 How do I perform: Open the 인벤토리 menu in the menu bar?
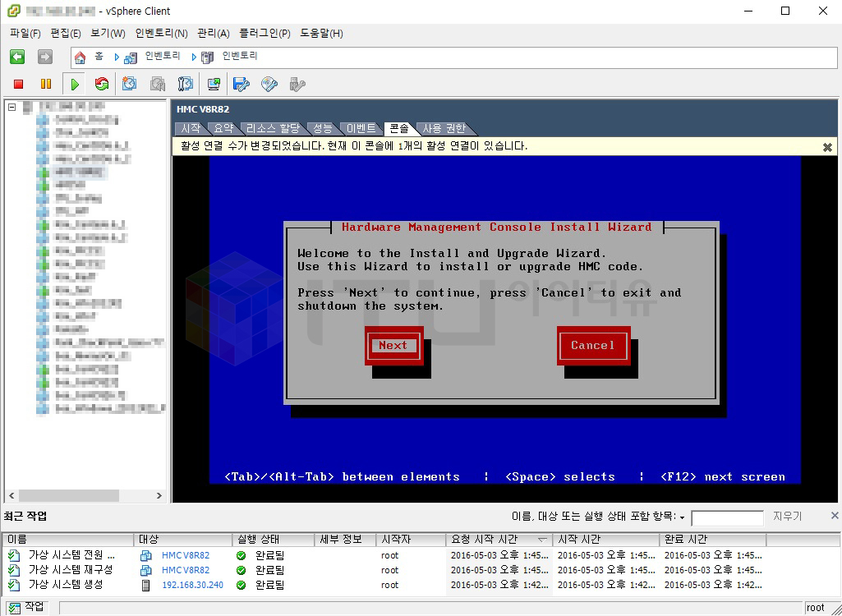point(161,34)
